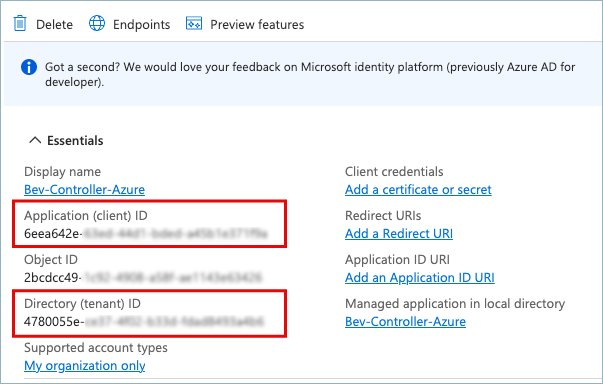603x384 pixels.
Task: Click the Delete trash can icon
Action: point(20,23)
